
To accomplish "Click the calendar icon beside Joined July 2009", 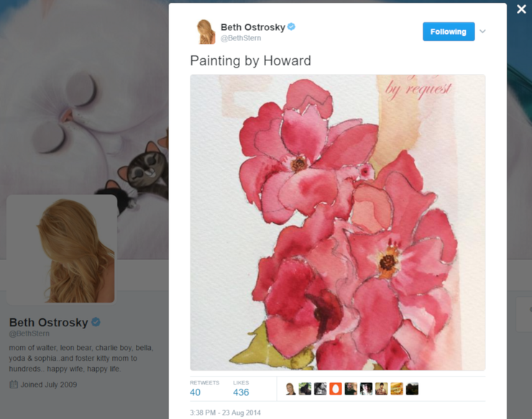I will click(x=14, y=385).
